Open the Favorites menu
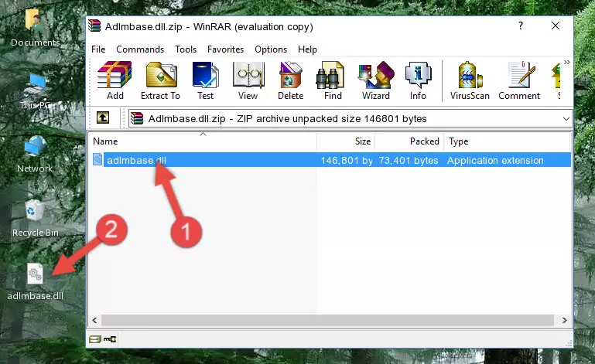 click(225, 49)
